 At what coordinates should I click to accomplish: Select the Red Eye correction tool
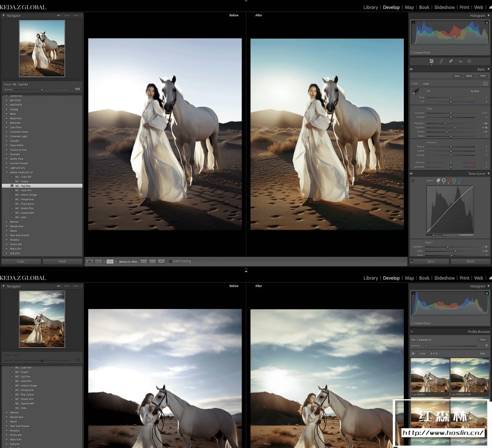460,61
